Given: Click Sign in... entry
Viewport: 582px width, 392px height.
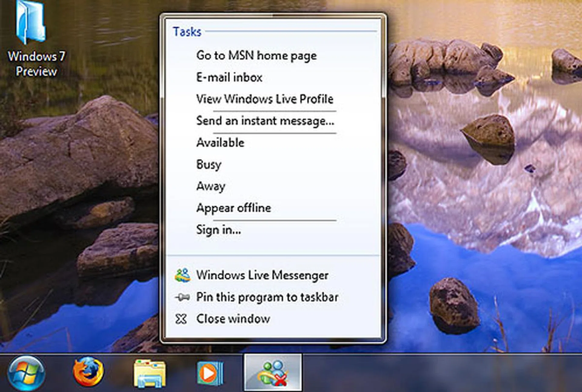Looking at the screenshot, I should click(x=219, y=230).
